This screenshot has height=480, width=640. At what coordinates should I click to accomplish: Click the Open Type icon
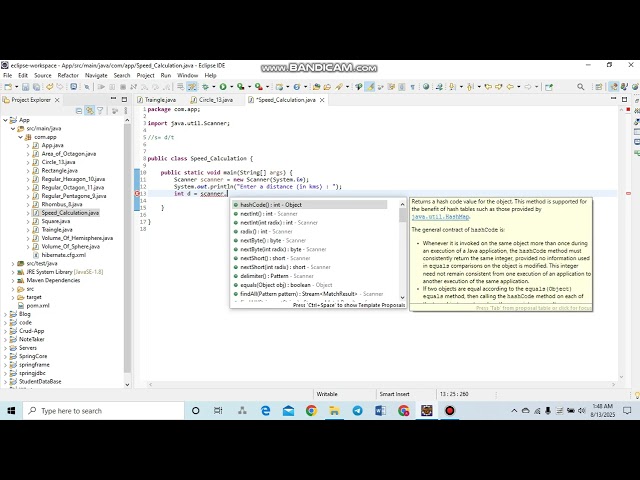coord(316,87)
